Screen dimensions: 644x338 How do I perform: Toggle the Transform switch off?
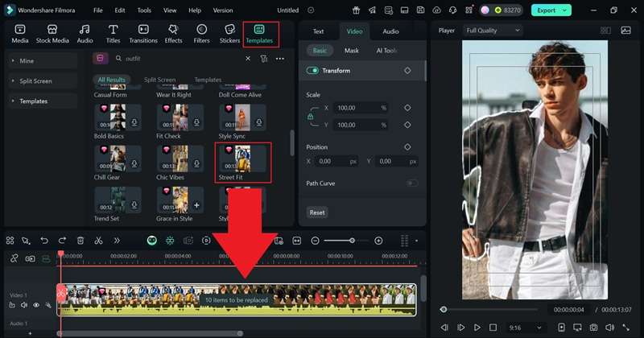coord(312,71)
